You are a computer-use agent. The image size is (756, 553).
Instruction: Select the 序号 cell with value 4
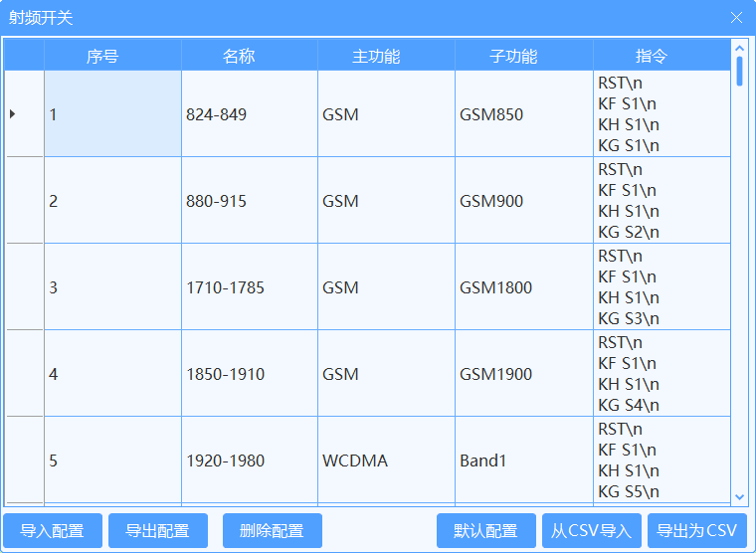(112, 373)
